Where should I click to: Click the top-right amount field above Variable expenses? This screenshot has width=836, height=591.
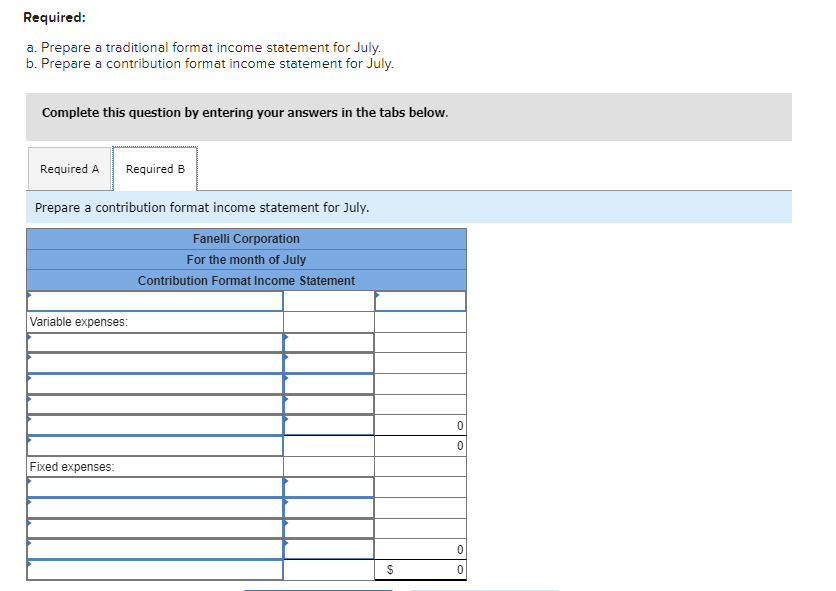click(x=420, y=301)
